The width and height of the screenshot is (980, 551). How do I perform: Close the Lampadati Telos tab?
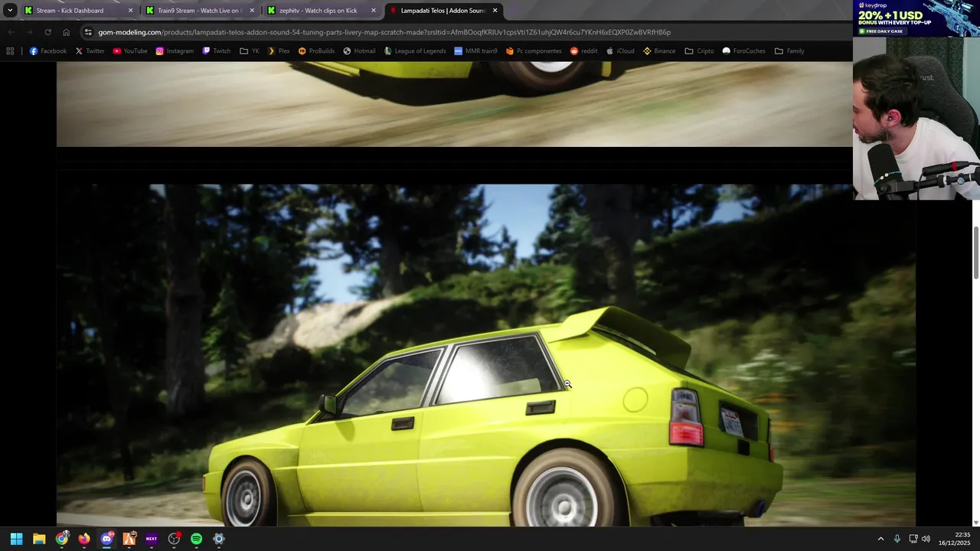coord(495,11)
